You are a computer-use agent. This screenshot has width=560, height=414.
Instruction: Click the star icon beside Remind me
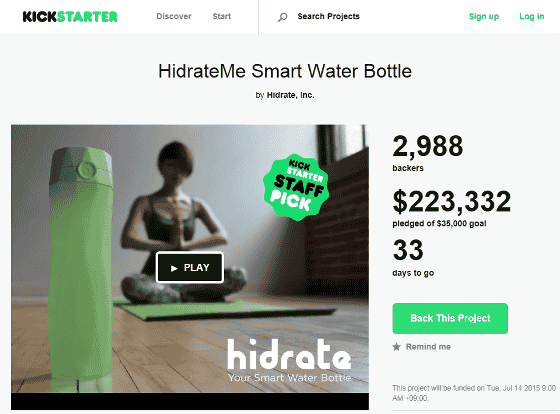(396, 346)
